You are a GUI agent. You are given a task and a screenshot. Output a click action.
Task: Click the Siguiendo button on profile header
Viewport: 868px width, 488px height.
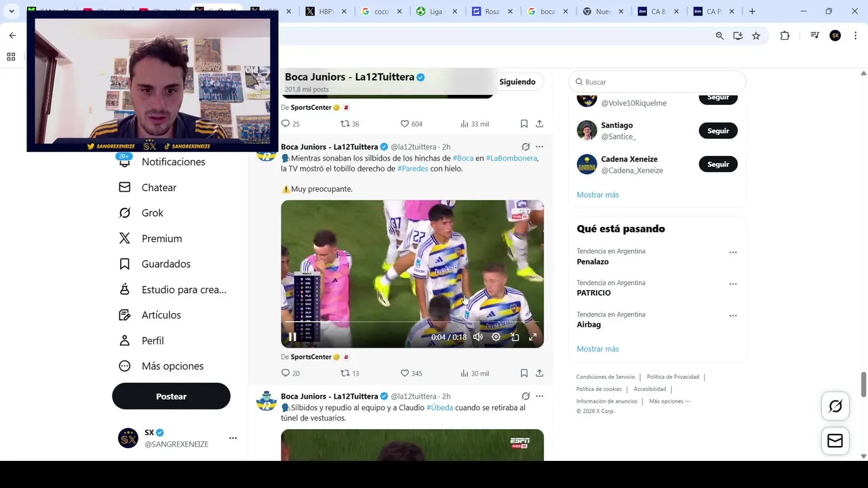pyautogui.click(x=517, y=82)
